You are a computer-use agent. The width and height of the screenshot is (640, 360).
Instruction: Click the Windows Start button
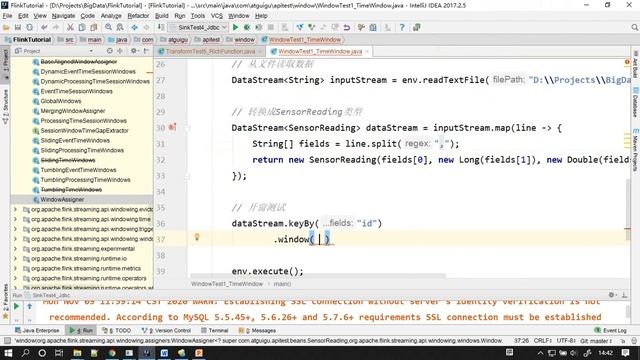(8, 353)
